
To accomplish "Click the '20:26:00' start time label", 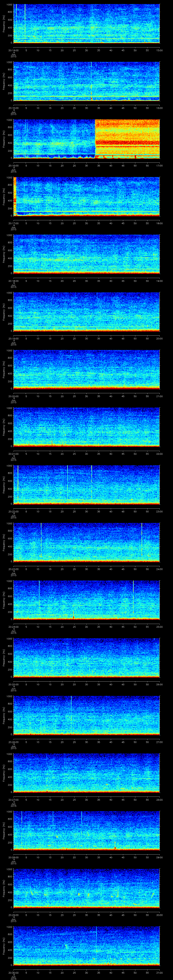I will coord(13,742).
